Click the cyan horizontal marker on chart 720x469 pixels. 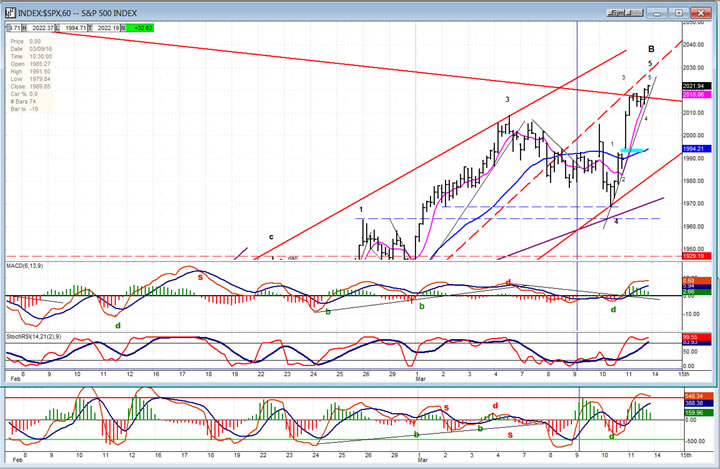click(631, 150)
